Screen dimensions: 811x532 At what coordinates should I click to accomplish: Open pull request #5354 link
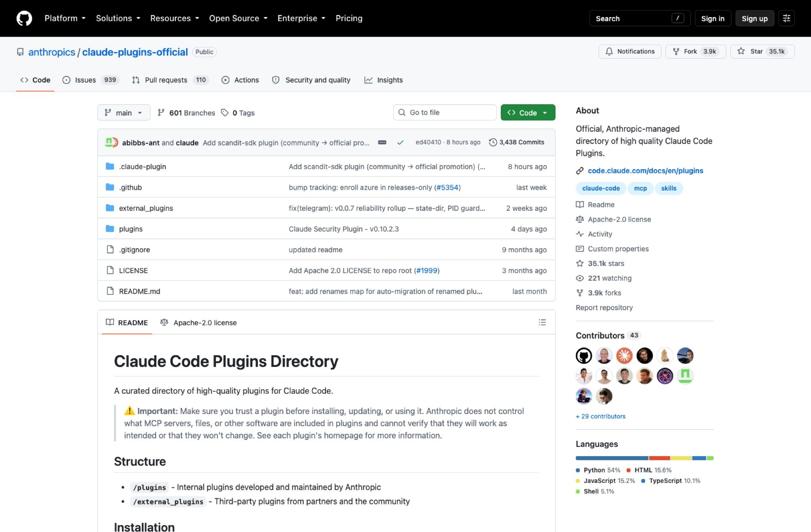click(x=447, y=187)
